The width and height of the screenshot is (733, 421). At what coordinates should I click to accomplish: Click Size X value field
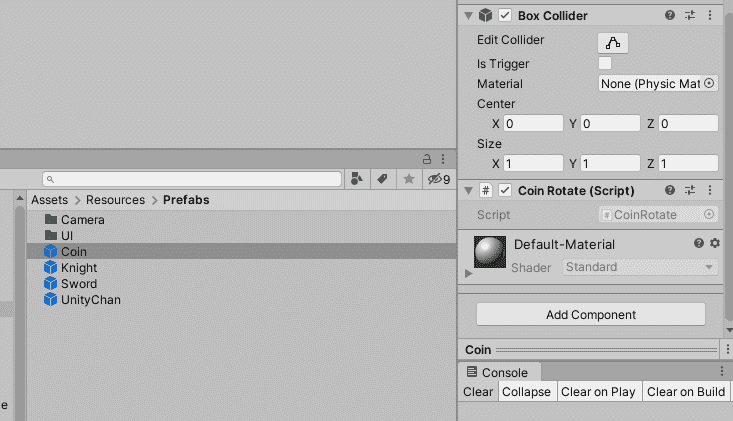point(533,164)
